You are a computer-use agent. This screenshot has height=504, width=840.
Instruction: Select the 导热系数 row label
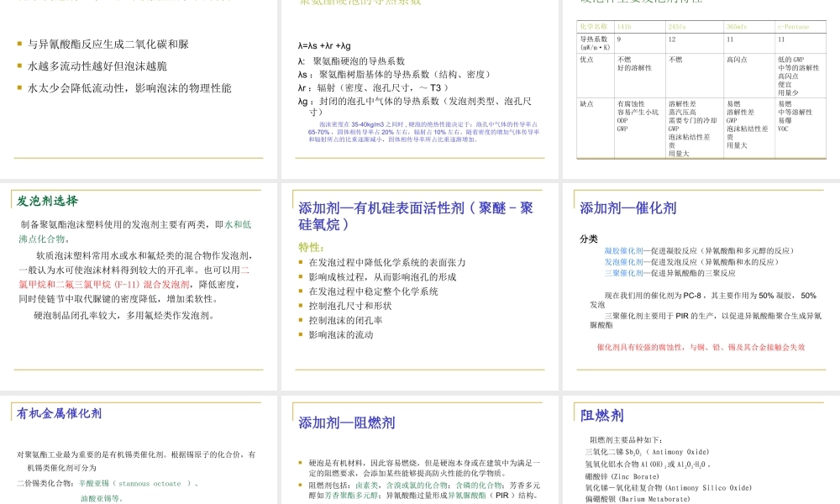595,43
